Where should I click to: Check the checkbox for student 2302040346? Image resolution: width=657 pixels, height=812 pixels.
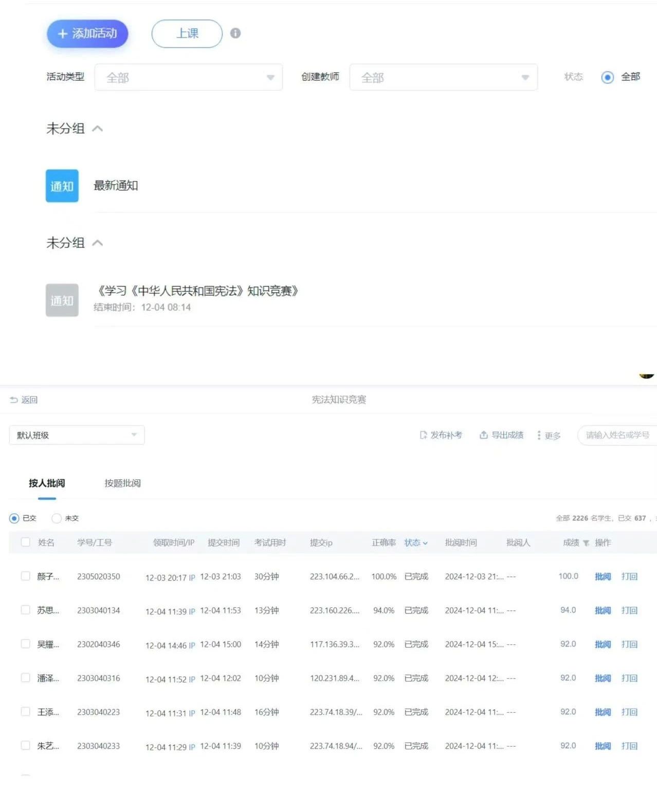(x=25, y=644)
